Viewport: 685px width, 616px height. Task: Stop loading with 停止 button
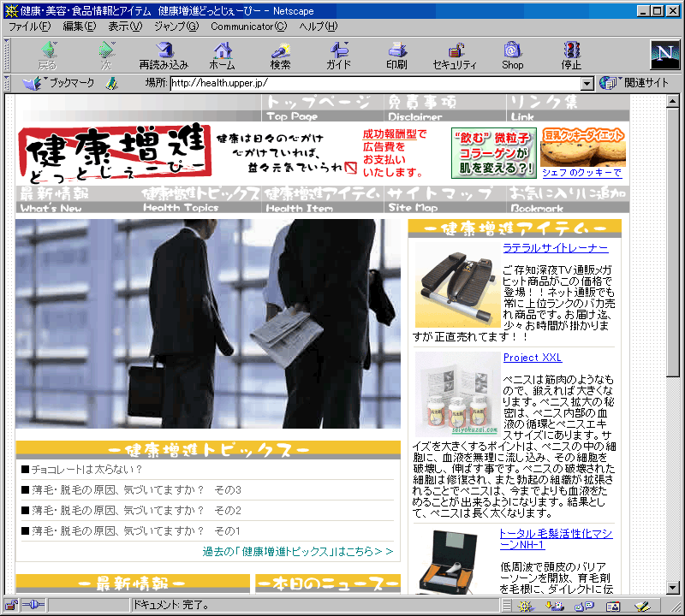point(571,56)
